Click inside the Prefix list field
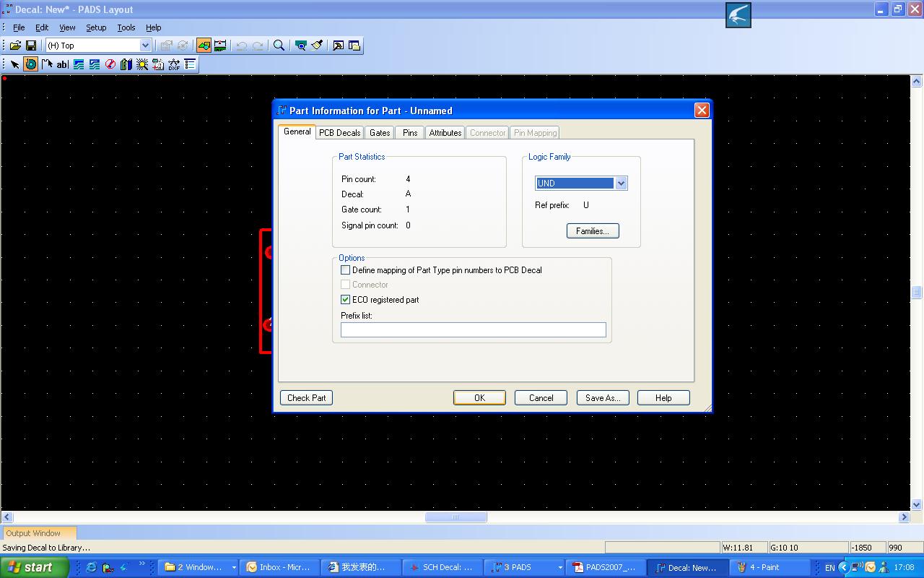Viewport: 924px width, 578px height. tap(473, 330)
